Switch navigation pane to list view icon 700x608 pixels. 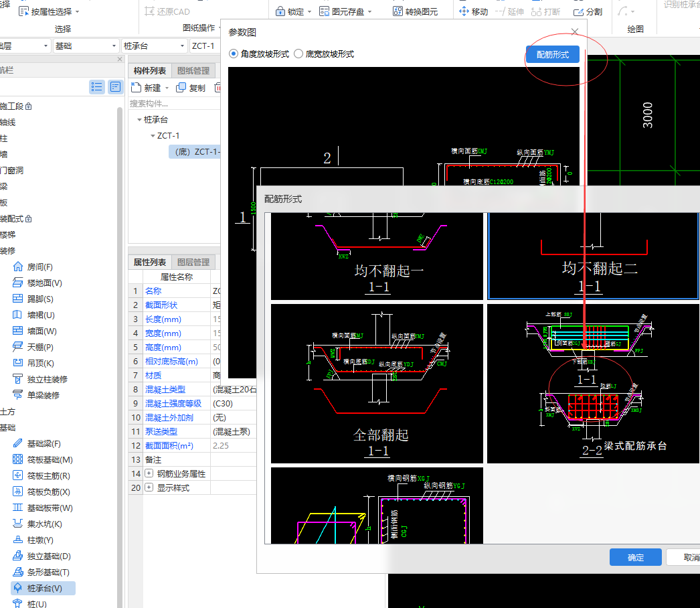click(97, 86)
